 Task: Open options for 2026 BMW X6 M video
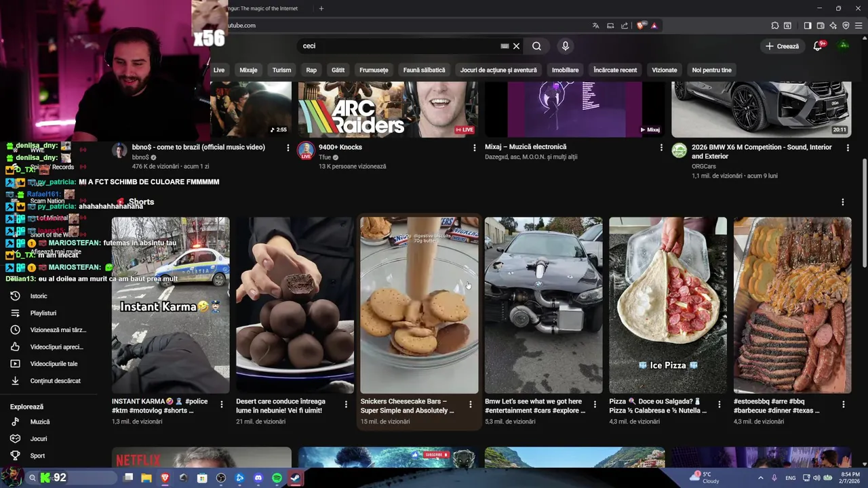point(848,148)
